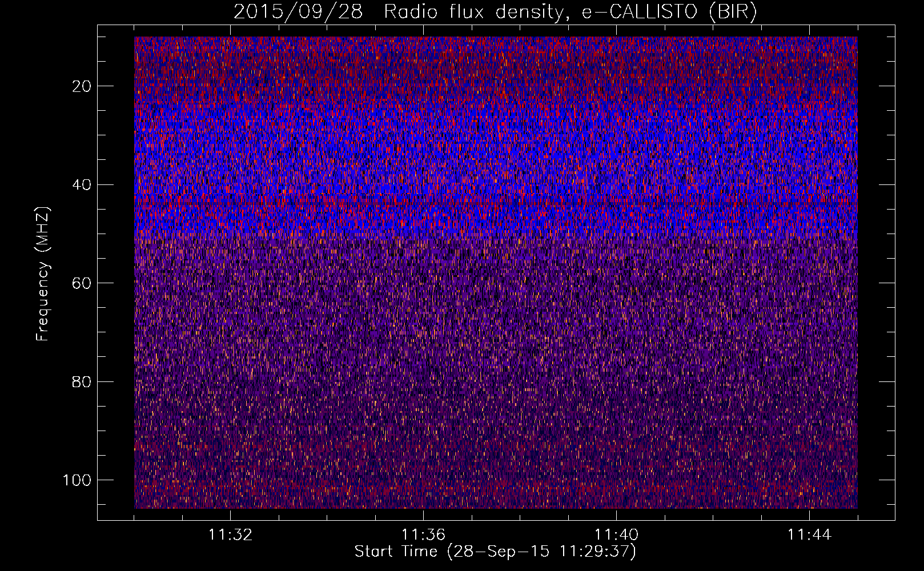924x571 pixels.
Task: Select the 11:36 time tick label
Action: tap(423, 535)
